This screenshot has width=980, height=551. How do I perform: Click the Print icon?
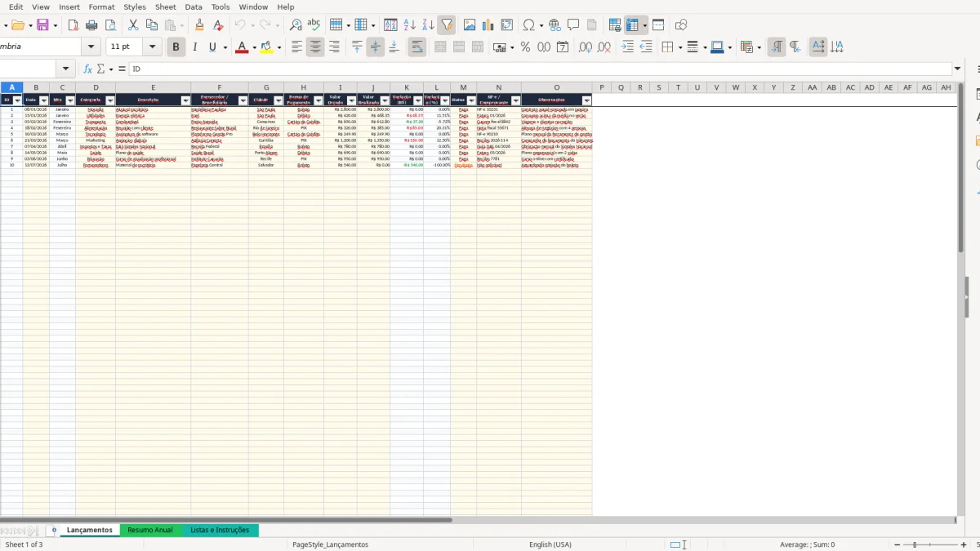[x=91, y=25]
